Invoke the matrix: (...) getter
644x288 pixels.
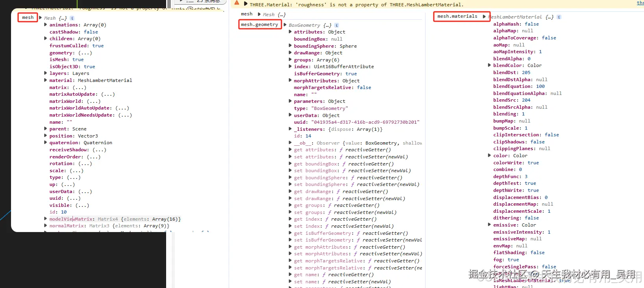[79, 87]
